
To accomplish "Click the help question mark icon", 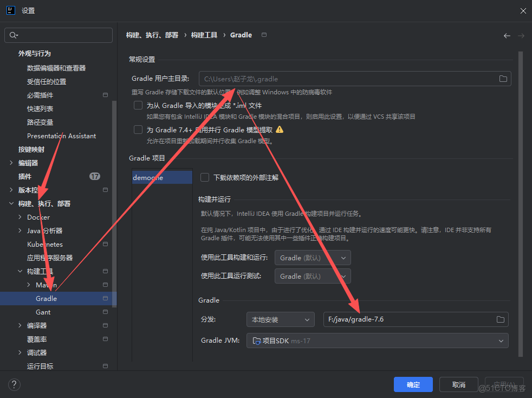I will pyautogui.click(x=14, y=384).
